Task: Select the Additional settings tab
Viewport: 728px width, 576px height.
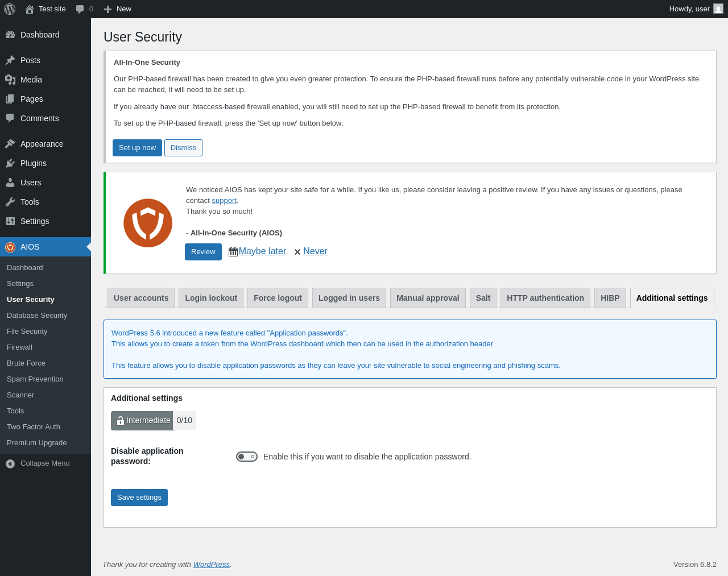Action: (x=672, y=298)
